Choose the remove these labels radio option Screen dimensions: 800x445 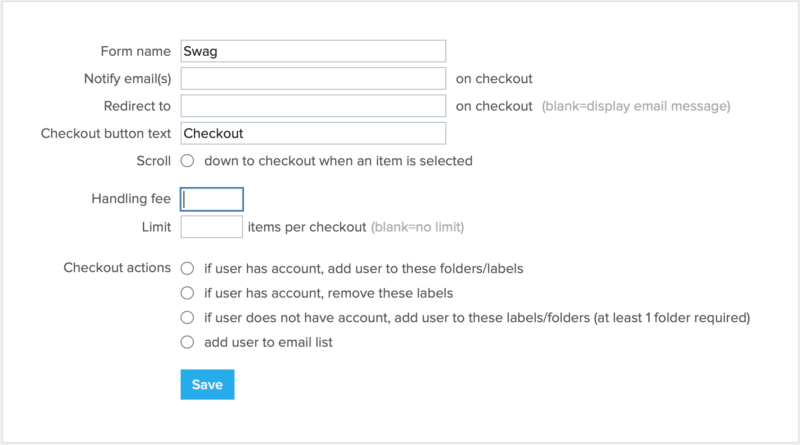187,293
